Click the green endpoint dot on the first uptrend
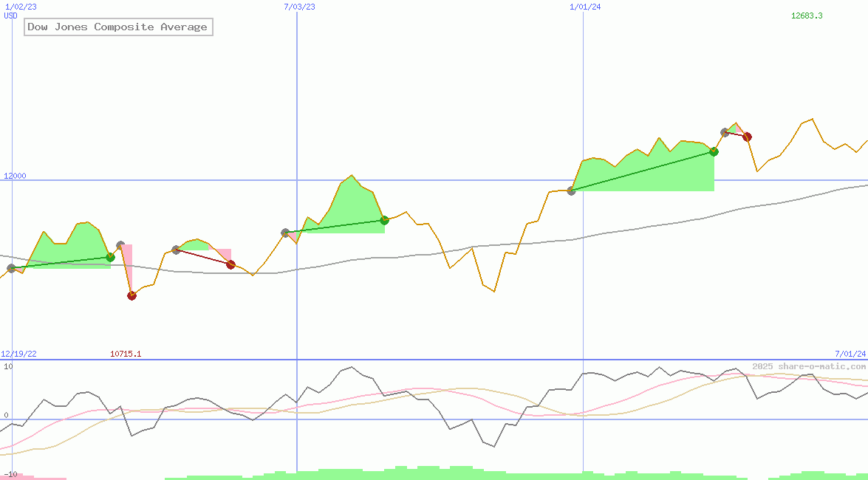 (x=110, y=258)
